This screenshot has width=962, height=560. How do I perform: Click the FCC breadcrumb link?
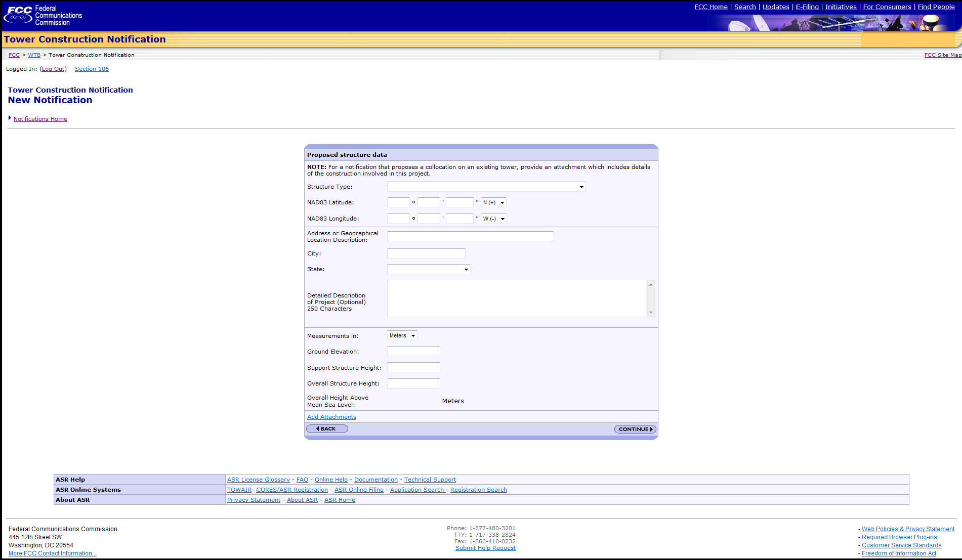coord(14,55)
